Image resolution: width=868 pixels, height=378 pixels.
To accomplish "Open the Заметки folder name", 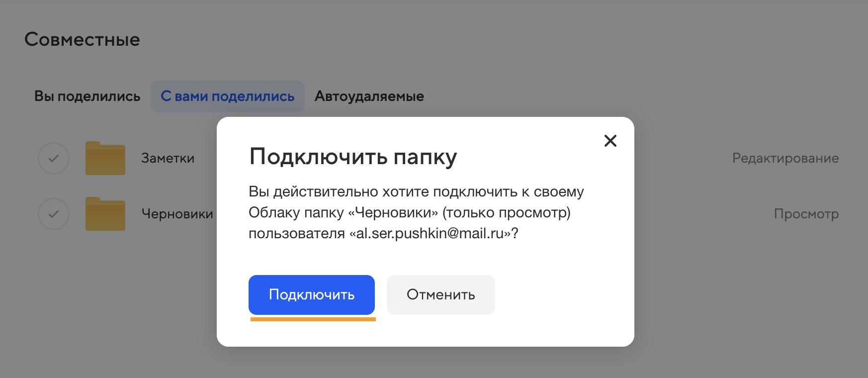I will click(x=168, y=158).
